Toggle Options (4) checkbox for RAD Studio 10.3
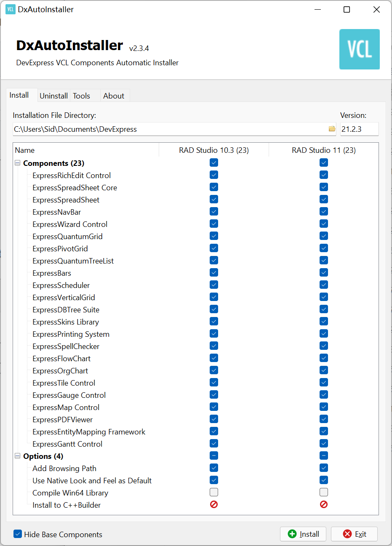This screenshot has height=546, width=392. pos(214,455)
